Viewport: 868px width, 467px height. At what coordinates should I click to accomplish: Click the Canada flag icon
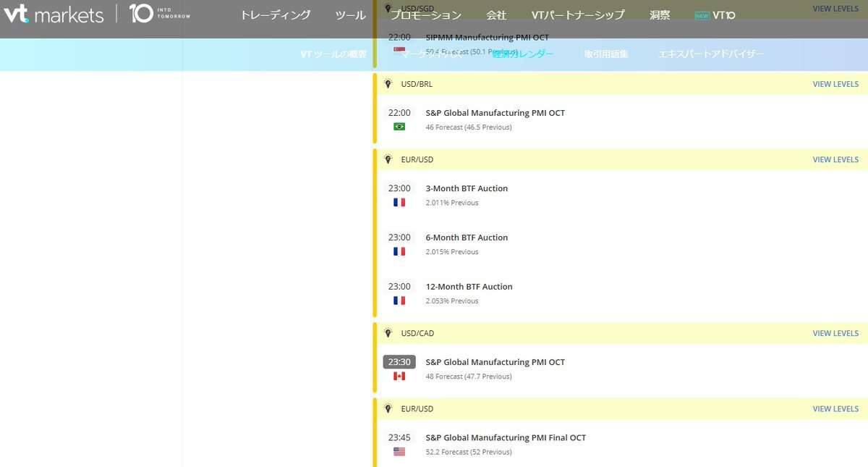pos(399,376)
